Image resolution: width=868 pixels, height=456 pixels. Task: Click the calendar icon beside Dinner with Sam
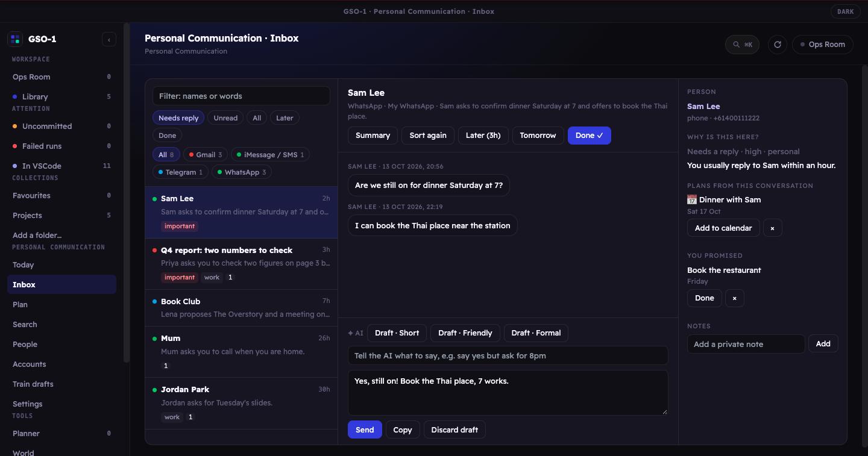692,199
